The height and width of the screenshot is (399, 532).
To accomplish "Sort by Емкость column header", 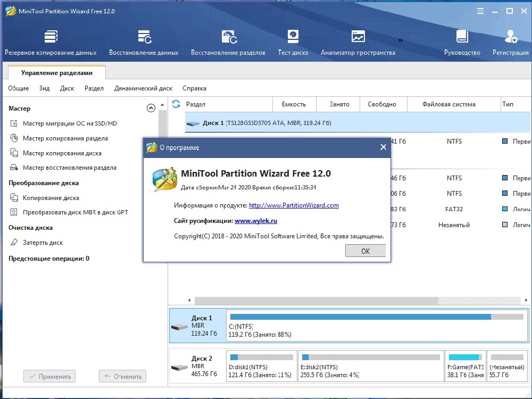I will click(x=294, y=104).
